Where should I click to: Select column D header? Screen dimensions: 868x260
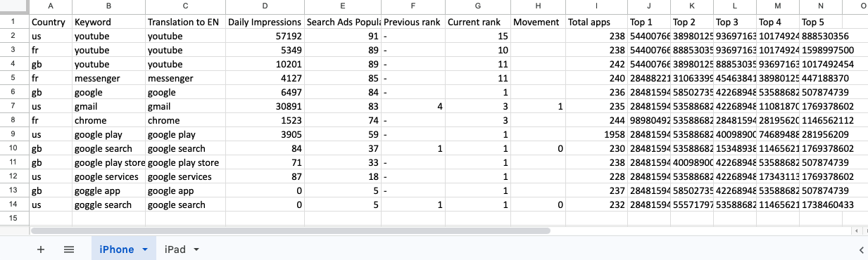[x=264, y=6]
